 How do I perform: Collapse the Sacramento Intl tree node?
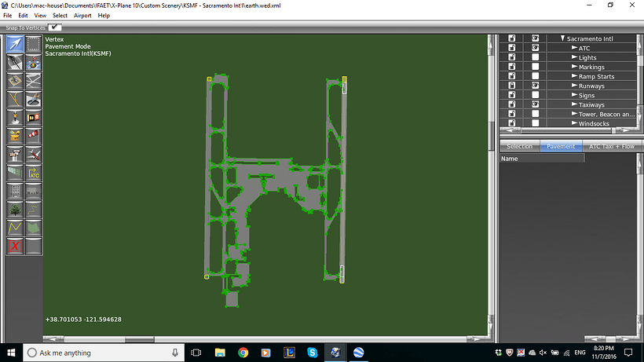tap(562, 38)
